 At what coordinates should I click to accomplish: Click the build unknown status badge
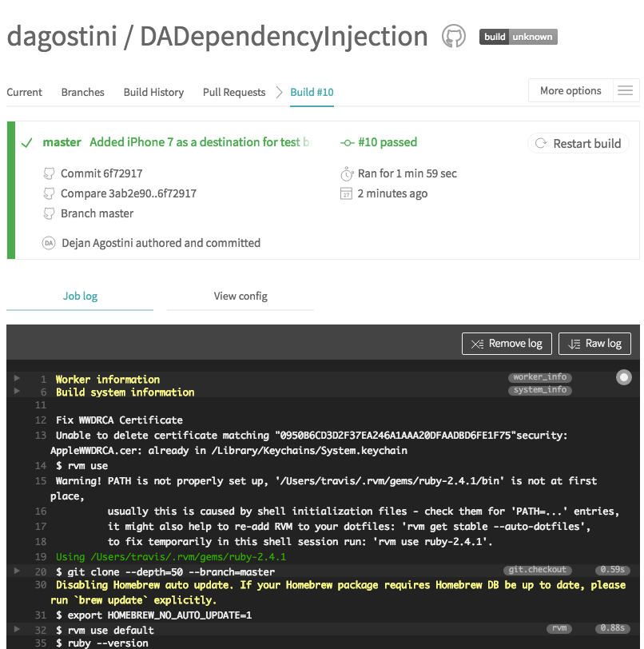pos(518,37)
